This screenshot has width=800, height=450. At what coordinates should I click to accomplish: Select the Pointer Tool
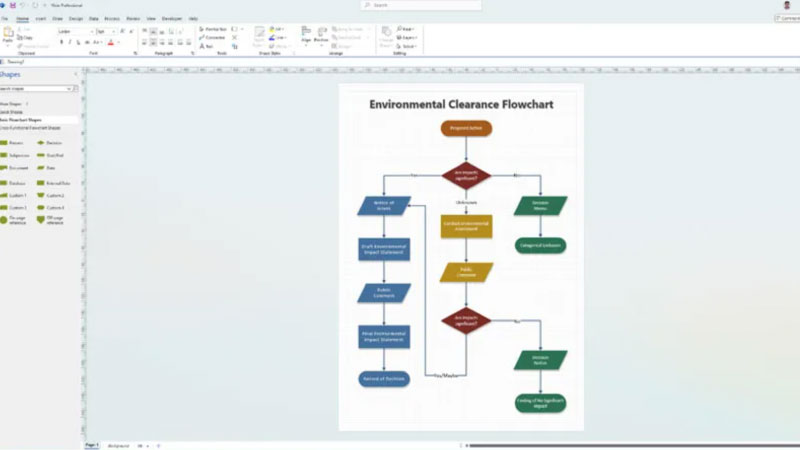(x=213, y=29)
